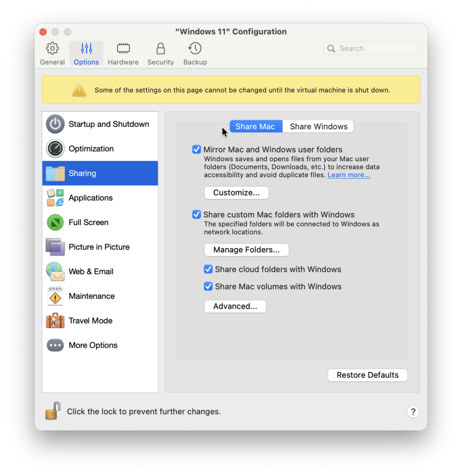Screen dimensions: 462x476
Task: Choose Applications from the sidebar
Action: pyautogui.click(x=100, y=198)
